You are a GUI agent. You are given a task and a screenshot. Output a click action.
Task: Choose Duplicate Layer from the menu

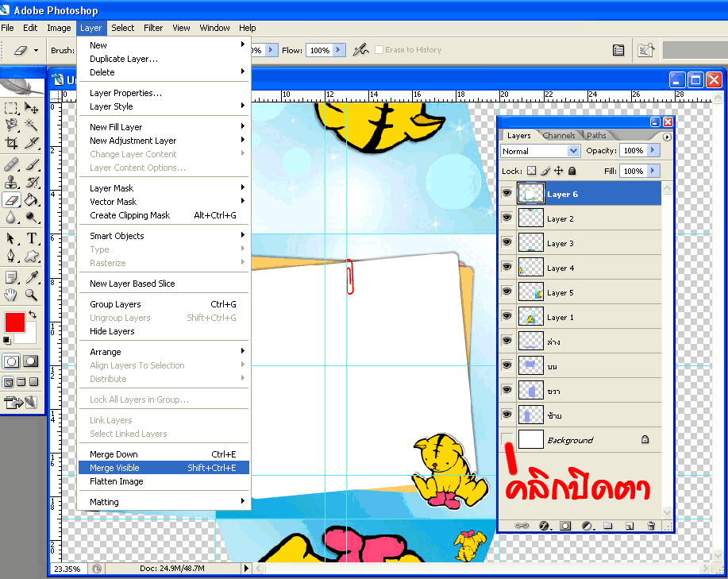click(x=164, y=59)
